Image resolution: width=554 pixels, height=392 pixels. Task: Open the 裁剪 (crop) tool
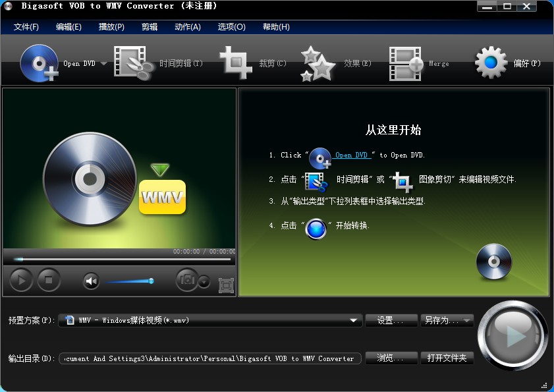pyautogui.click(x=235, y=61)
